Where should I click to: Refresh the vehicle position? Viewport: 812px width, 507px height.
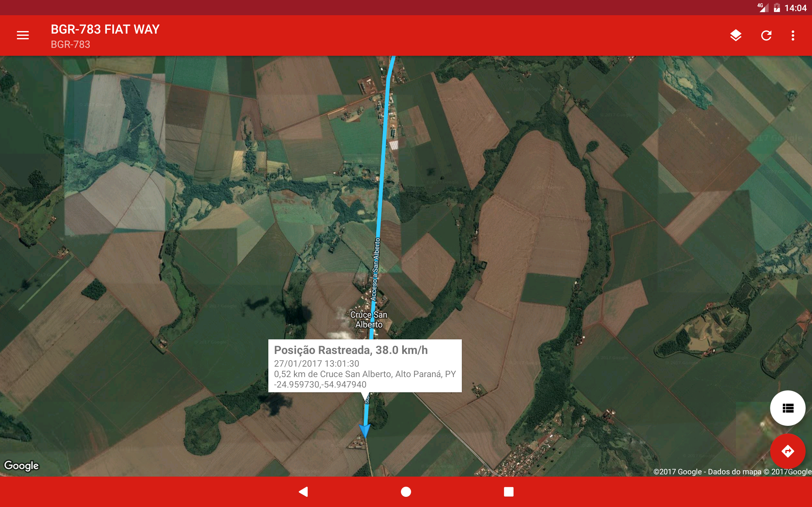[766, 35]
